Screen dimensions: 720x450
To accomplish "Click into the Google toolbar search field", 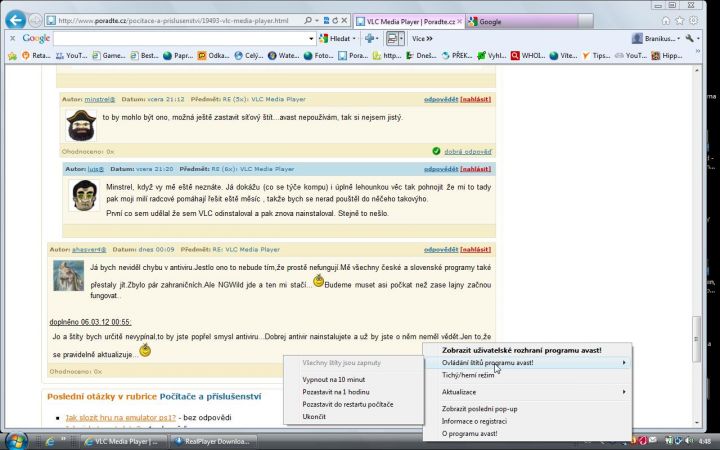I will (180, 39).
